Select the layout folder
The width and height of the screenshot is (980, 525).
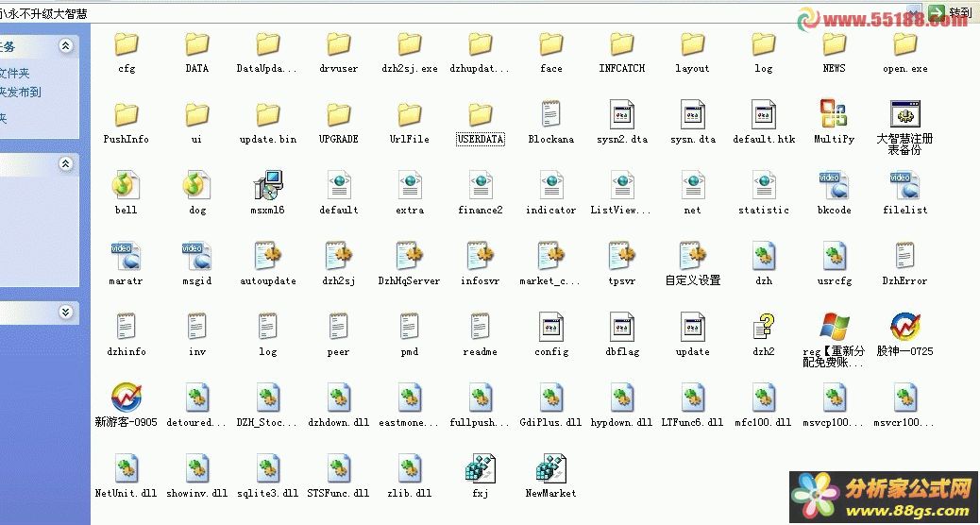click(x=692, y=53)
